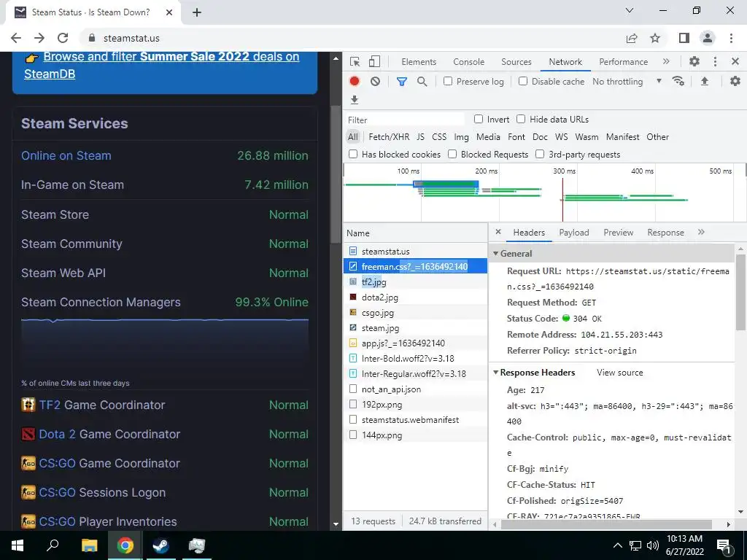Collapse the General section
Viewport: 747px width, 560px height.
[496, 253]
